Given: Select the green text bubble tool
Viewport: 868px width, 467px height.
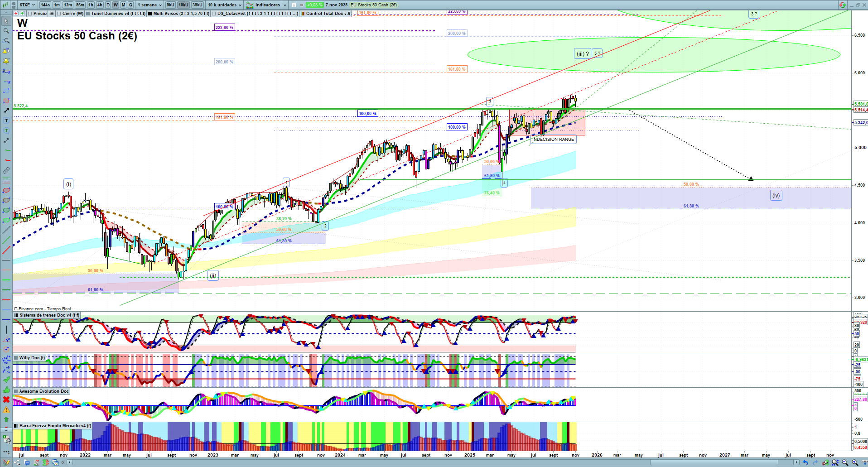Looking at the screenshot, I should click(6, 130).
